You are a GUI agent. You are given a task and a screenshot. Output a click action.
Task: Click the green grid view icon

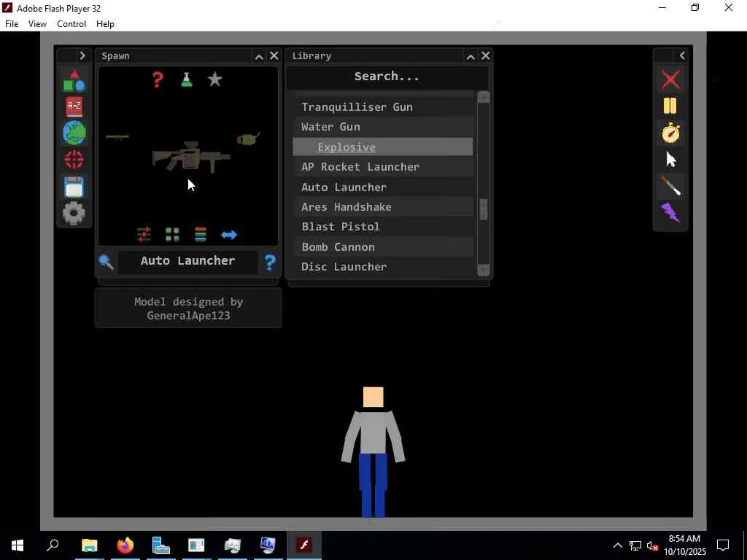[x=172, y=234]
